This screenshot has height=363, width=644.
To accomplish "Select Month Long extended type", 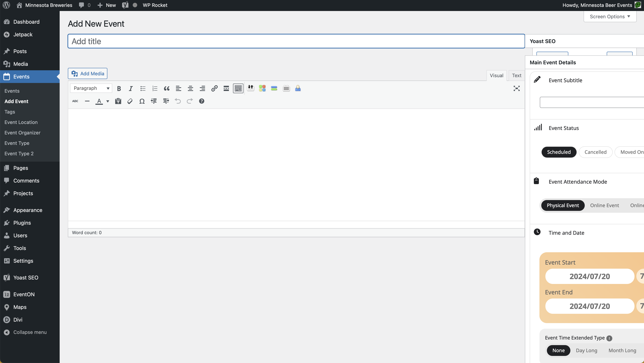I will (622, 351).
